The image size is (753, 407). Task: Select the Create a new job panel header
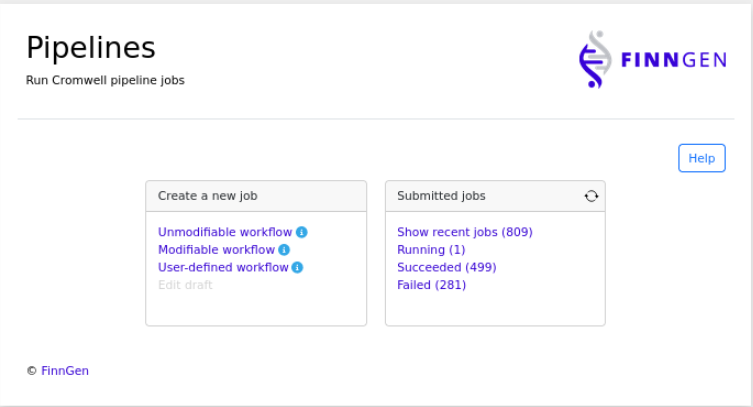click(208, 196)
